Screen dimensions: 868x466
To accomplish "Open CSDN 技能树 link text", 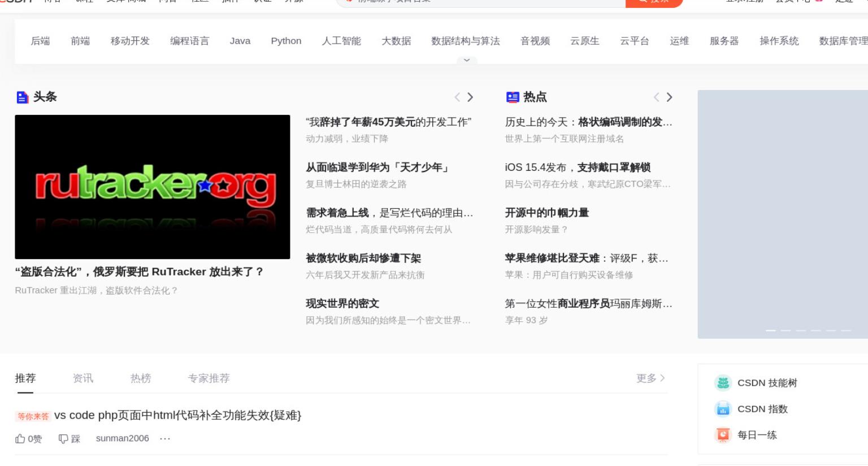I will pyautogui.click(x=767, y=383).
